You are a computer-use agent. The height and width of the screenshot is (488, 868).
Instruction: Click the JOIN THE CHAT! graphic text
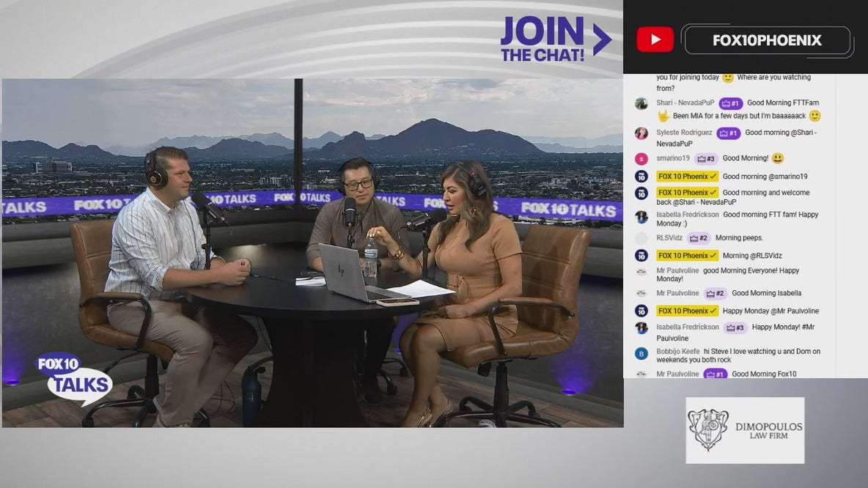click(542, 40)
